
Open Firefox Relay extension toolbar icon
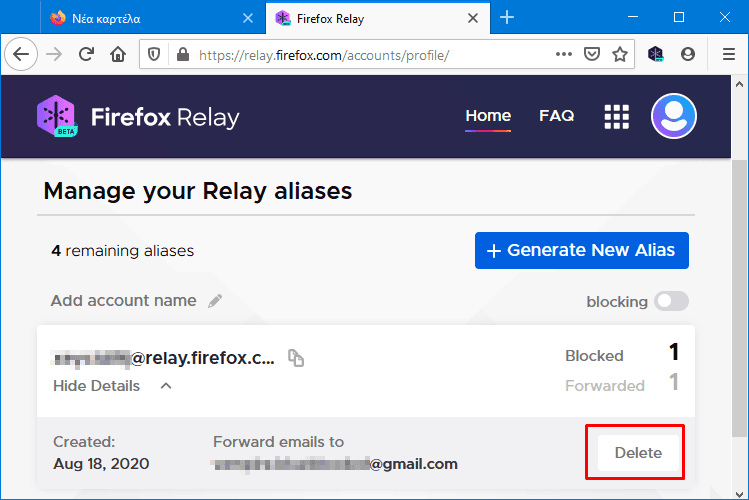pyautogui.click(x=656, y=54)
